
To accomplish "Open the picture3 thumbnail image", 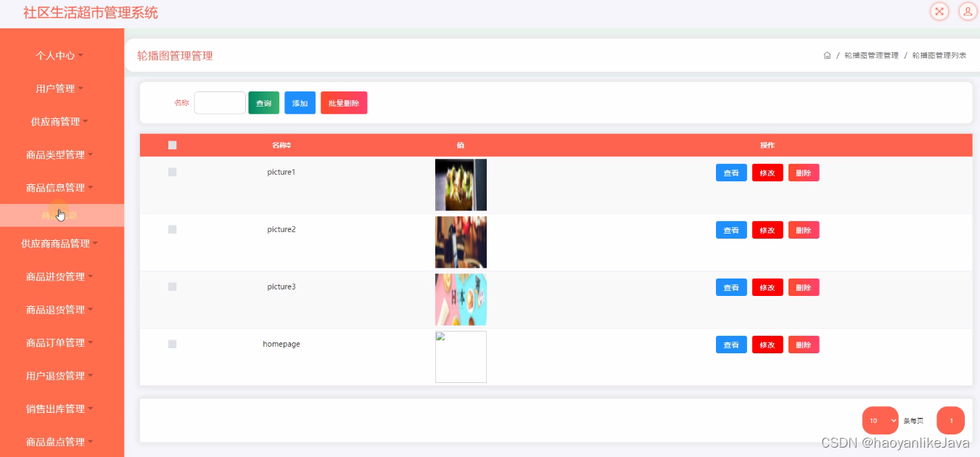I will (461, 300).
